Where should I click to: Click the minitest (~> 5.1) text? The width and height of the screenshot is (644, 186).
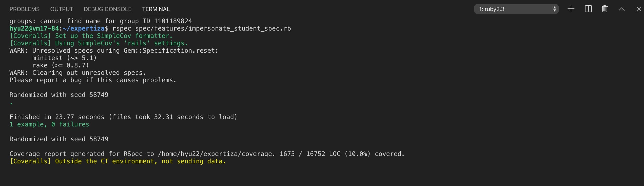point(64,58)
